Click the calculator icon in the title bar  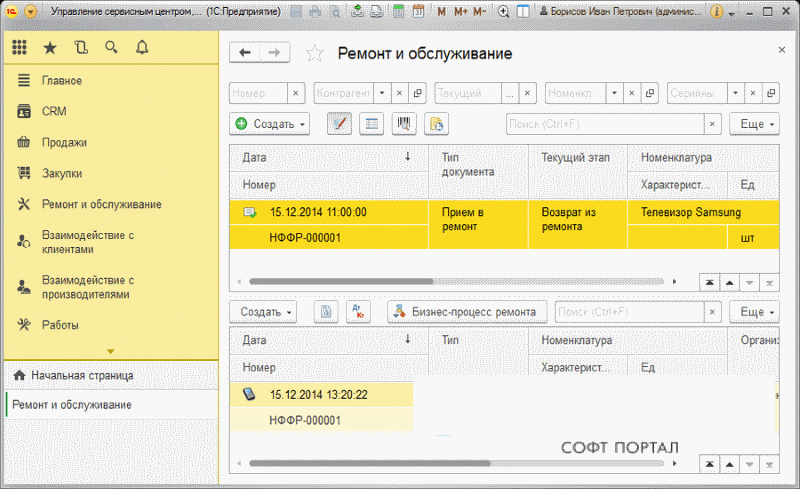coord(398,11)
